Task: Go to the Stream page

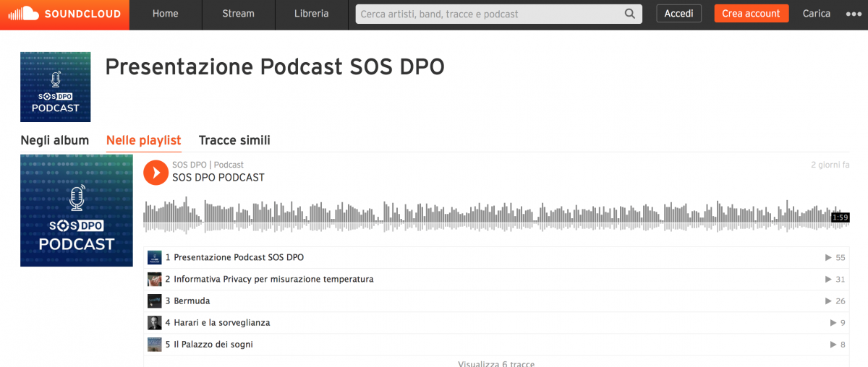Action: (238, 14)
